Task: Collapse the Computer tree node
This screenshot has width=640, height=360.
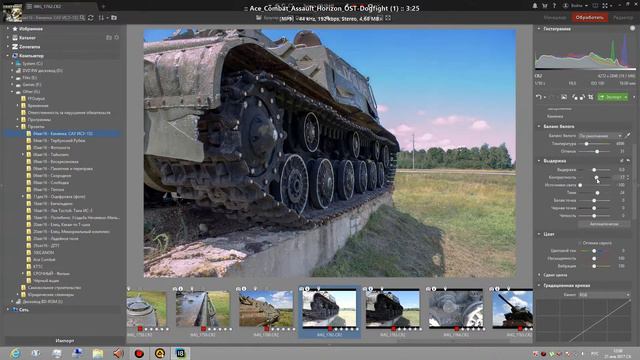Action: click(8, 56)
